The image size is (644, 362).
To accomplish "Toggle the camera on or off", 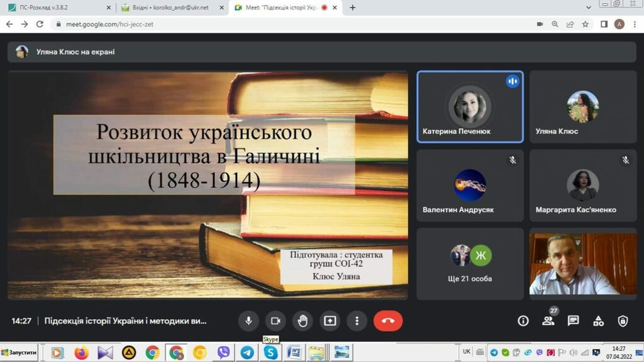I will pos(275,321).
